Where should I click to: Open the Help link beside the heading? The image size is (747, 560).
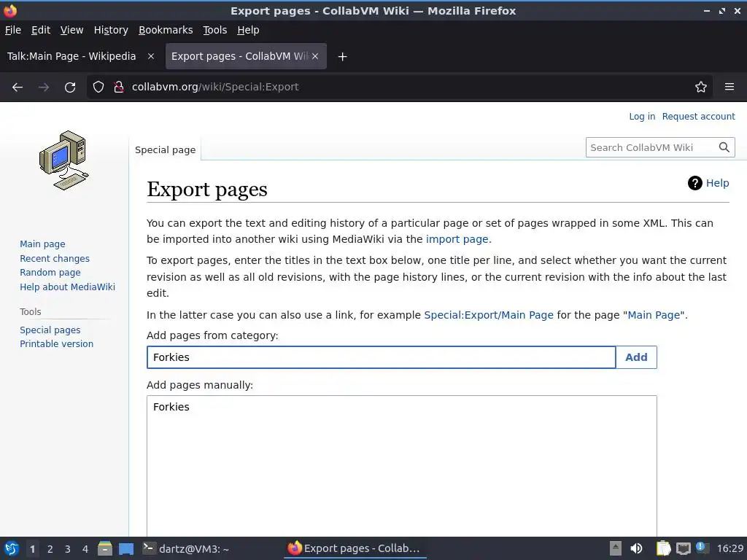[718, 183]
